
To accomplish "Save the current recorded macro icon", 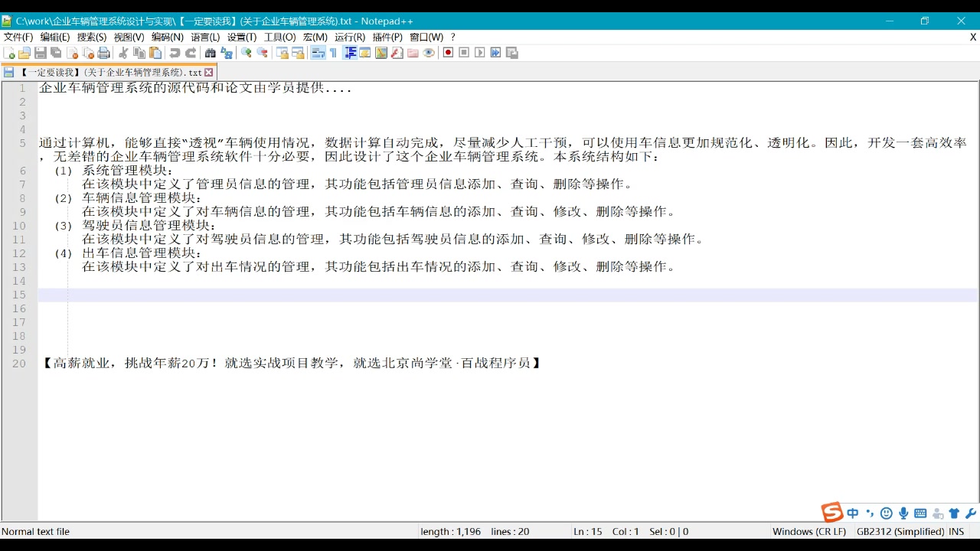I will click(x=512, y=53).
